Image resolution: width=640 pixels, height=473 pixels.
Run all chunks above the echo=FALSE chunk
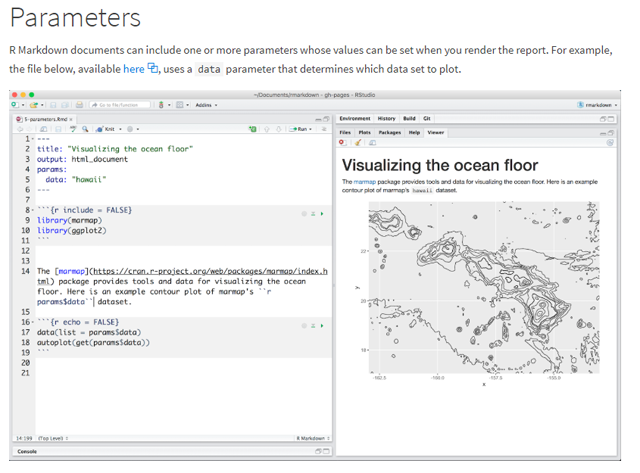313,326
